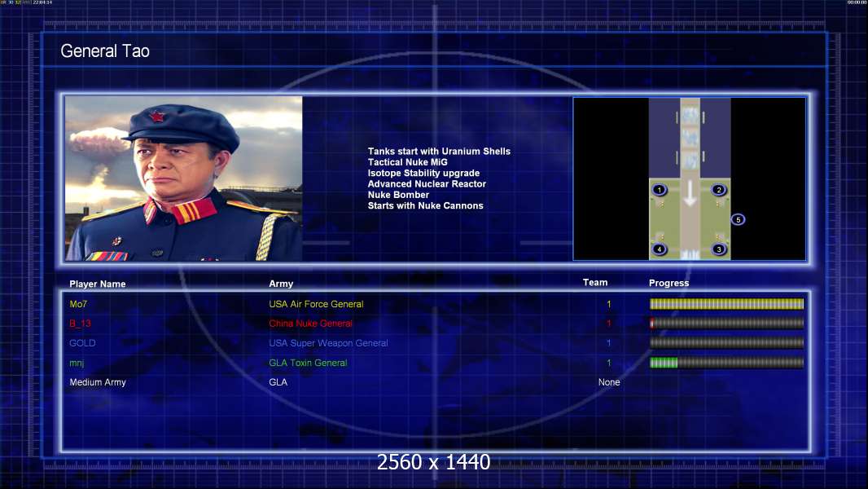Select player name GOLD

[82, 343]
